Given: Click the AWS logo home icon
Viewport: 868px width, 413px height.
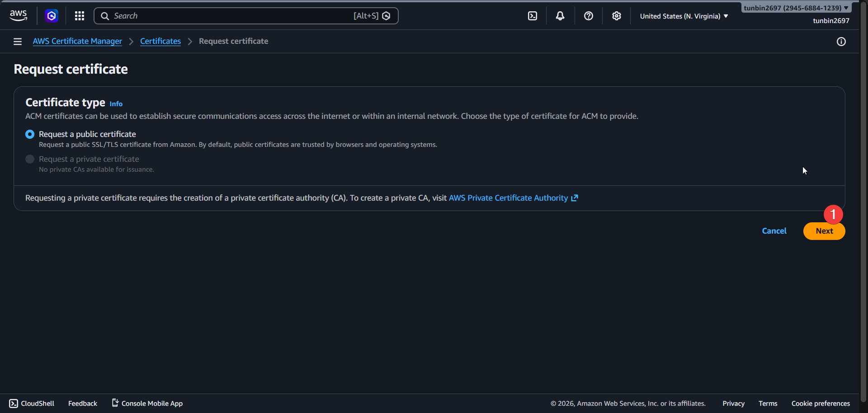Looking at the screenshot, I should point(18,16).
